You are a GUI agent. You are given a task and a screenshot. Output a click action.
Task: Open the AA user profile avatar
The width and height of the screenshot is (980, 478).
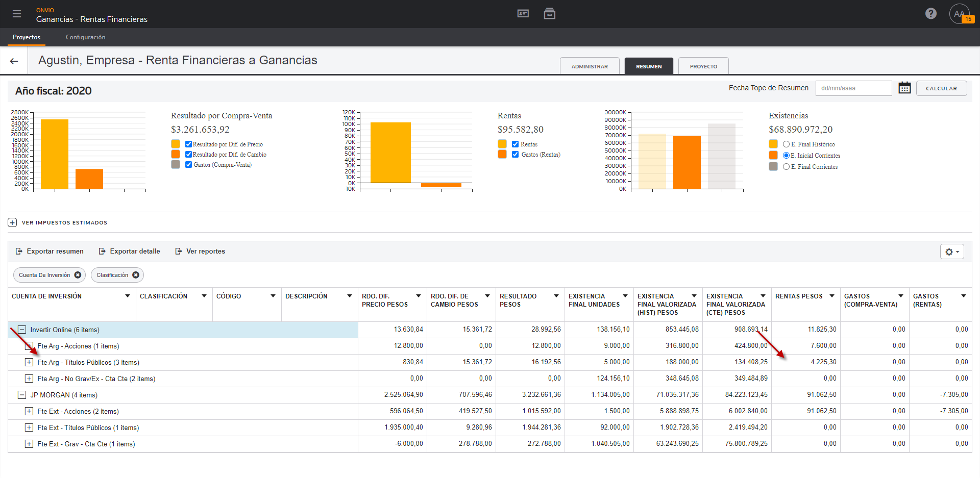[959, 14]
